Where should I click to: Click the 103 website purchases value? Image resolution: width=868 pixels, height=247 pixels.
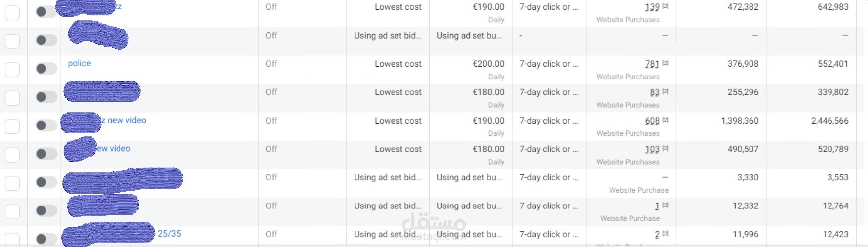tap(652, 149)
